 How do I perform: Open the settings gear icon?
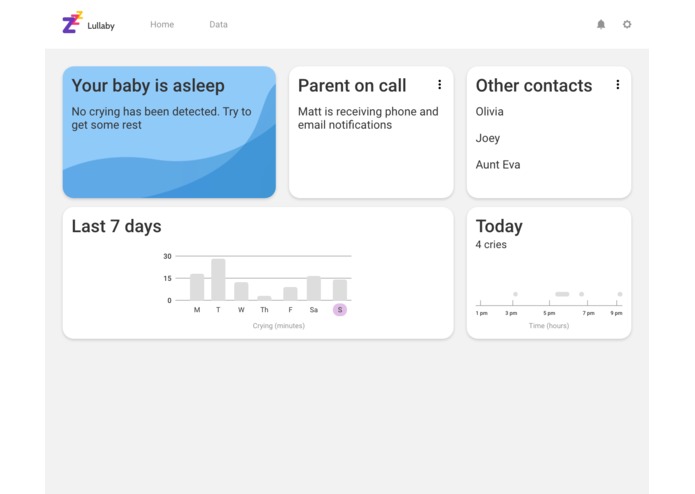click(627, 24)
